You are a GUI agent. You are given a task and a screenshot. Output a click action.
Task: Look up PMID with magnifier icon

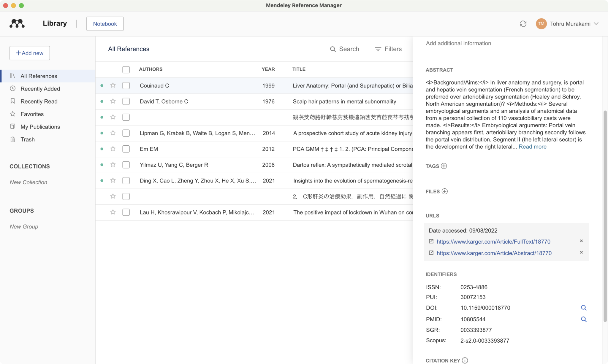click(x=583, y=320)
